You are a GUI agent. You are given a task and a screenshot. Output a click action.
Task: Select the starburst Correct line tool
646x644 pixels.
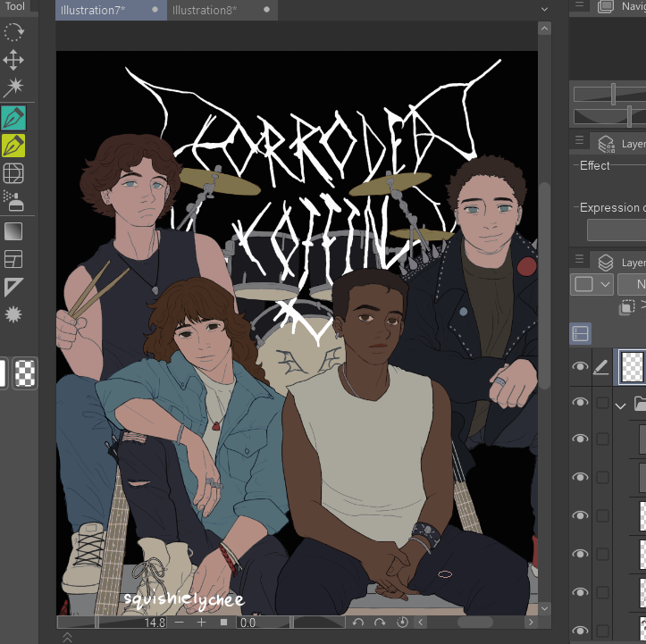pos(13,315)
